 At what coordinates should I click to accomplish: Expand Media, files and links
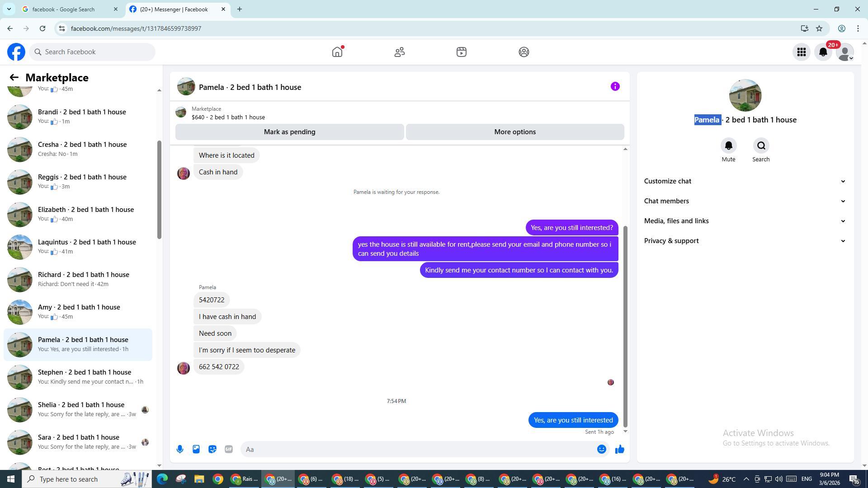point(745,221)
